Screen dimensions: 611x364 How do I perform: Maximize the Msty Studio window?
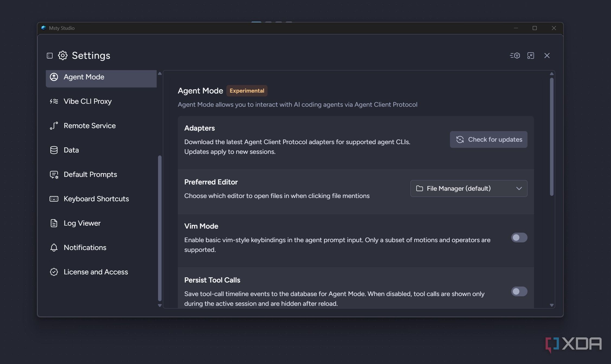[x=535, y=28]
